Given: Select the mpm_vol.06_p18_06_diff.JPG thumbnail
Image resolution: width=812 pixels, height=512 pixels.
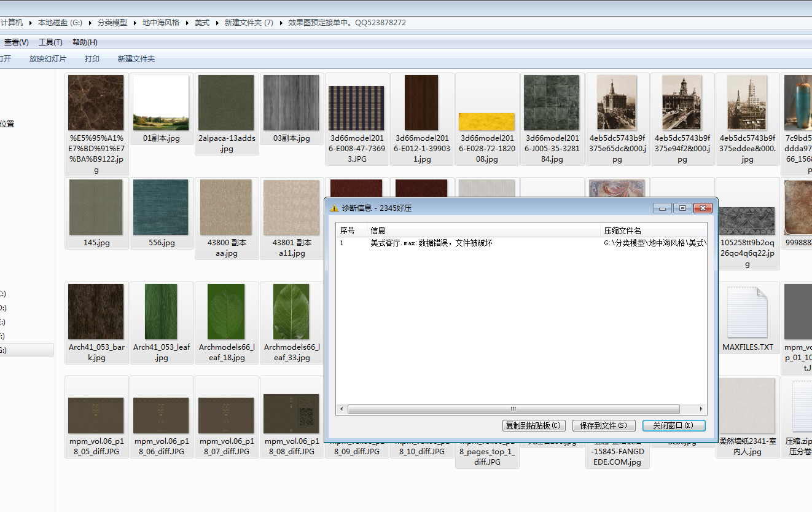Looking at the screenshot, I should (x=161, y=415).
